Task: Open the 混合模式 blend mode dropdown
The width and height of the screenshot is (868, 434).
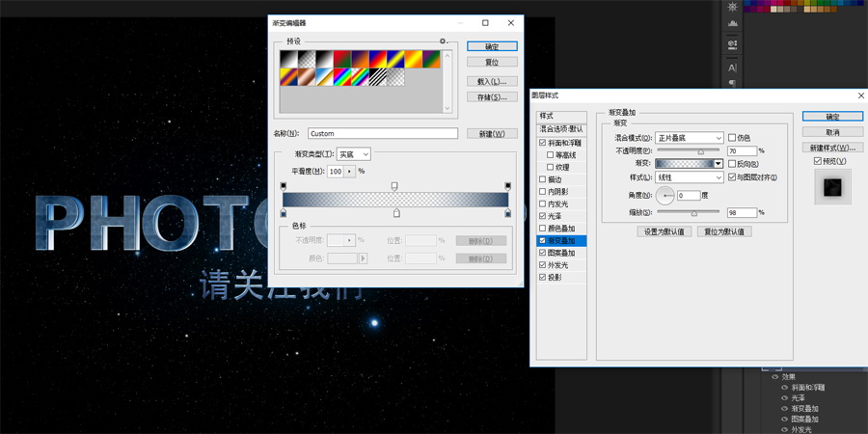Action: point(690,137)
